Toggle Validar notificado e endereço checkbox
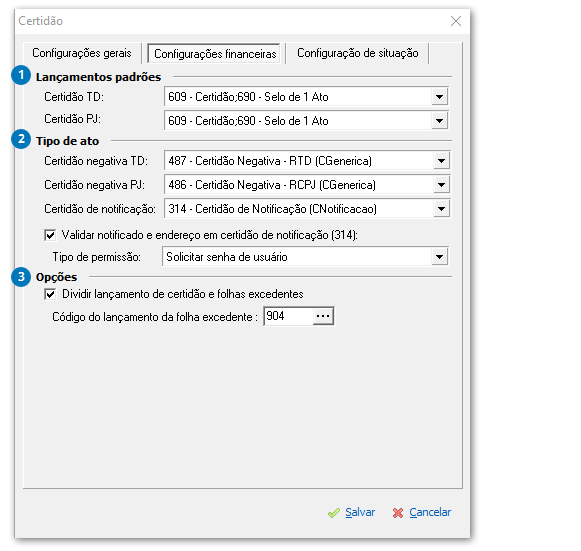Viewport: 581px width, 551px height. (50, 235)
